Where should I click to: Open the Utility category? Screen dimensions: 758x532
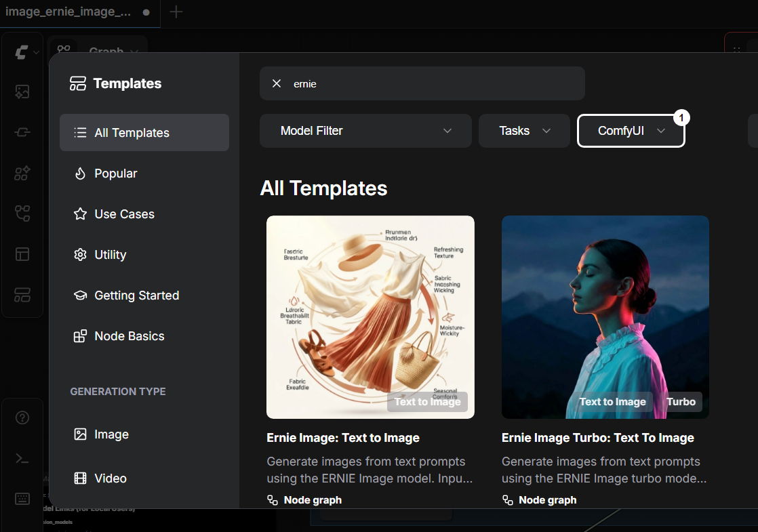tap(144, 254)
